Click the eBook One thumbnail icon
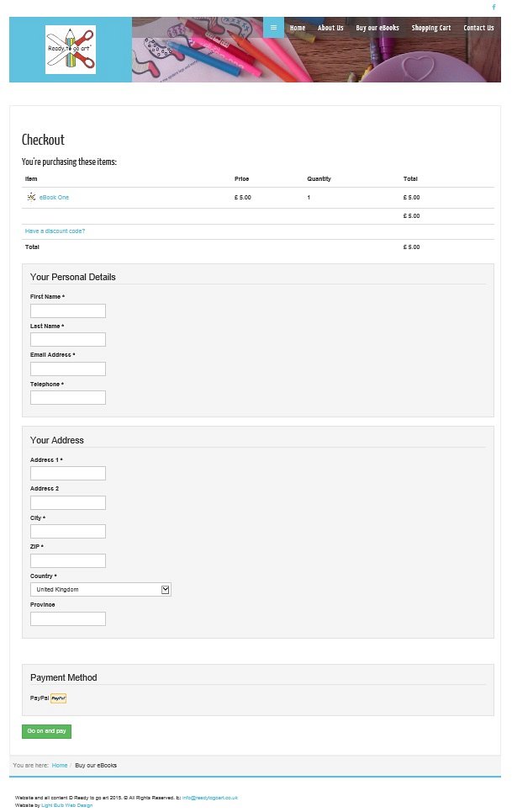512x812 pixels. click(31, 197)
